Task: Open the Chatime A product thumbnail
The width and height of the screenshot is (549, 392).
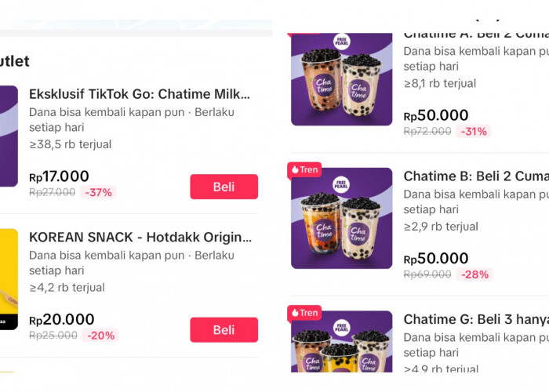Action: pyautogui.click(x=341, y=78)
